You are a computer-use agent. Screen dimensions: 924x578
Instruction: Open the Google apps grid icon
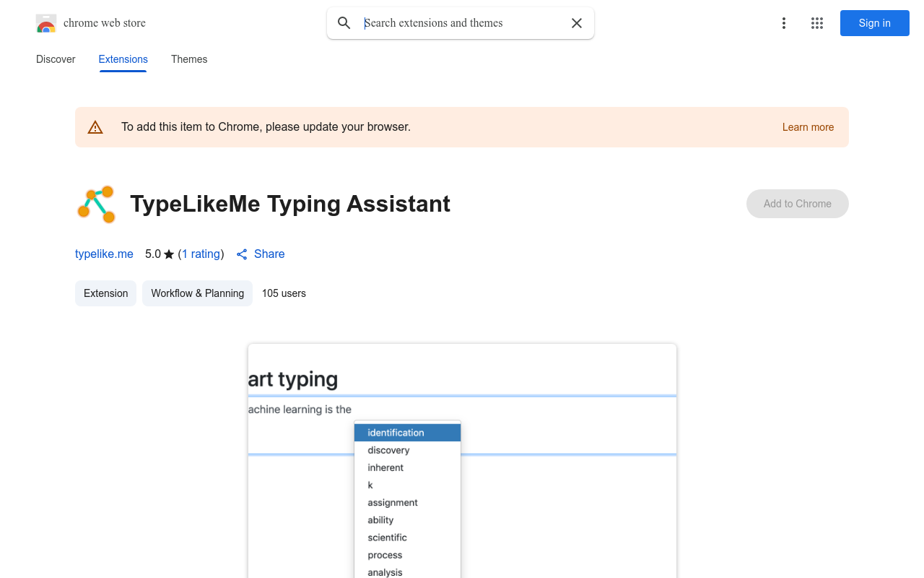817,23
